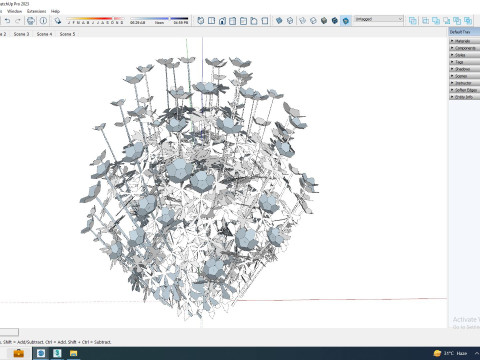The image size is (480, 360).
Task: Enable Wireframe face style
Action: coord(303,21)
